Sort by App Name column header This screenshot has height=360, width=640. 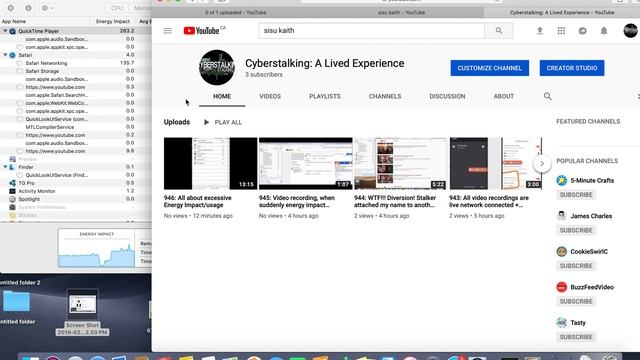point(45,21)
